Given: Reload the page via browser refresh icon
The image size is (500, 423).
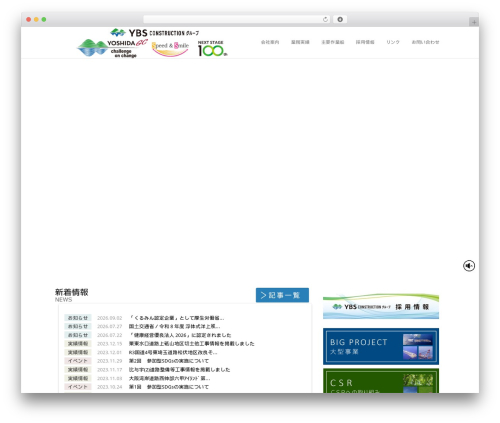Looking at the screenshot, I should pos(325,19).
